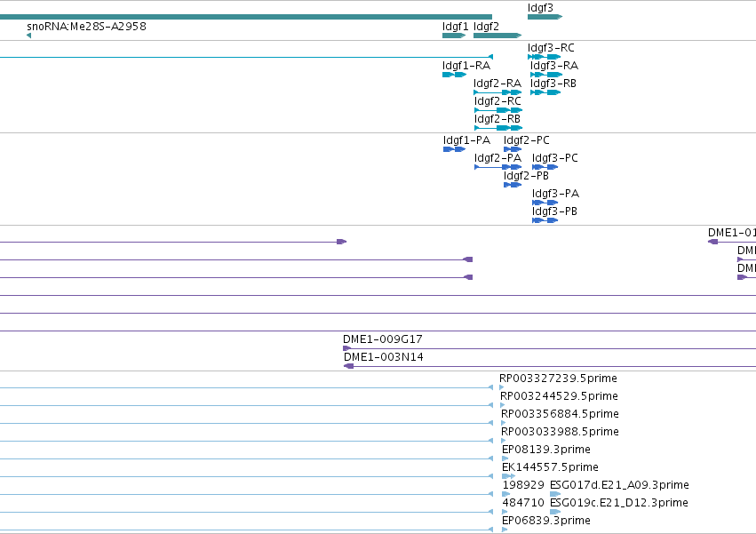Screen dimensions: 756x534
Task: Click the RP003327239.5prime read label
Action: coord(558,379)
